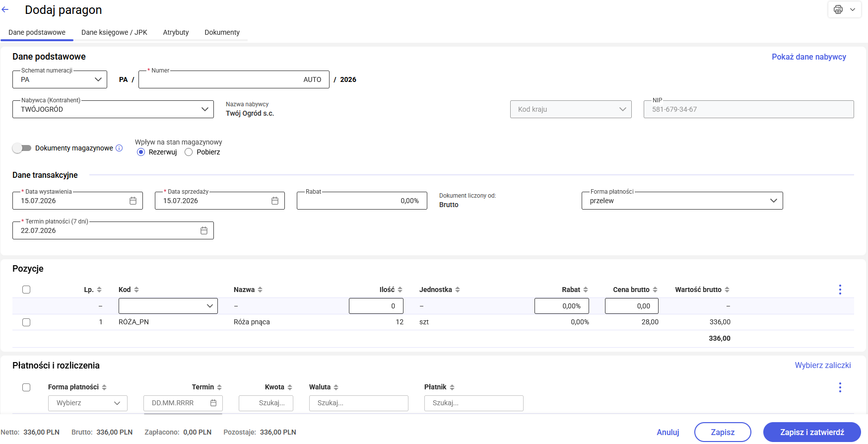Expand the Schemat numeracji dropdown
The image size is (868, 444).
pyautogui.click(x=60, y=79)
